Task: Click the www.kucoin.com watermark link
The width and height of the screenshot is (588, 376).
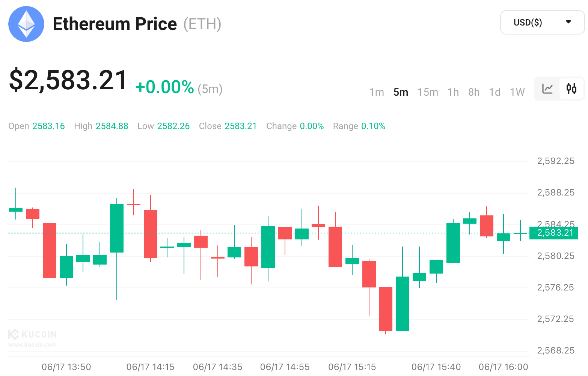Action: tap(32, 345)
